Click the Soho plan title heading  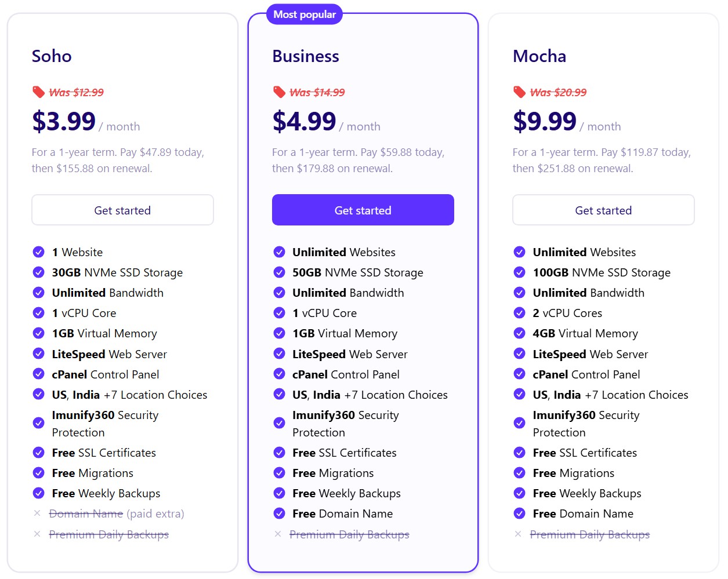(52, 56)
